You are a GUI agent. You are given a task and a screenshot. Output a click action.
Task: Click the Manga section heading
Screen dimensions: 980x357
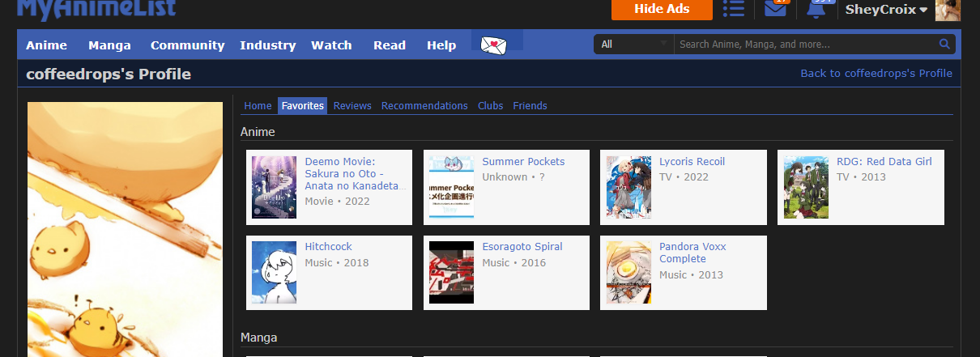[259, 337]
